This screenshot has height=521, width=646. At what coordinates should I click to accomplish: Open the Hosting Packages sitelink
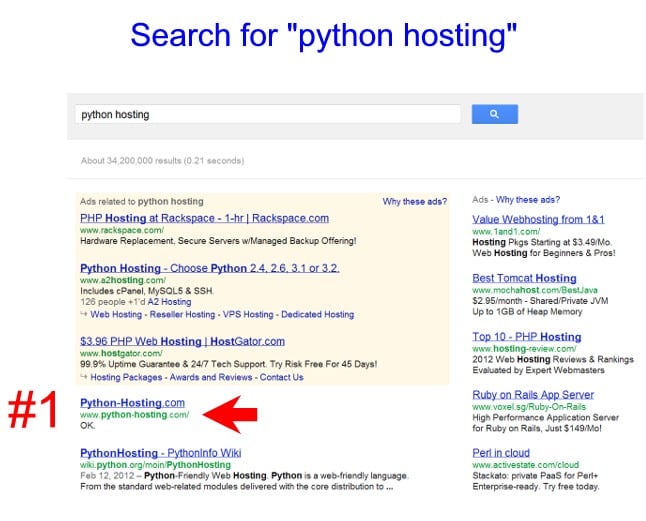click(126, 377)
